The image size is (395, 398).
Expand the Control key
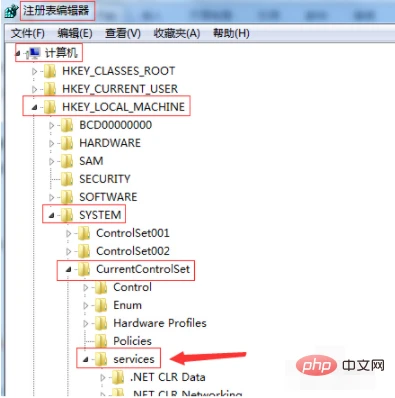click(x=86, y=288)
